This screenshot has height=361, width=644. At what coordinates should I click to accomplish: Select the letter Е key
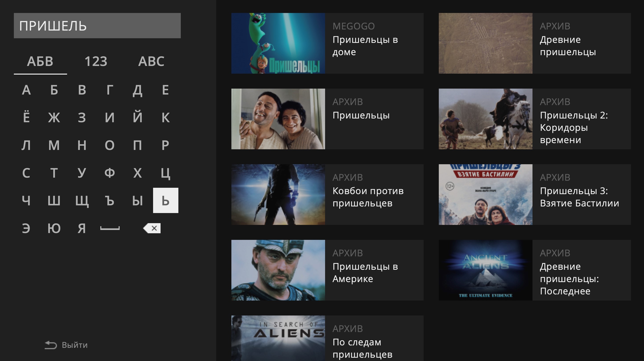[165, 90]
